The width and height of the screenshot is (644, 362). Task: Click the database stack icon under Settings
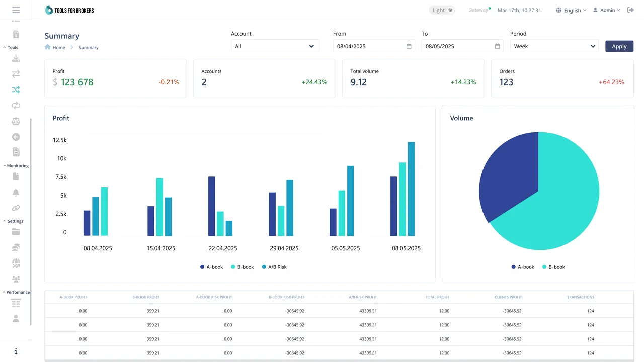click(x=15, y=247)
